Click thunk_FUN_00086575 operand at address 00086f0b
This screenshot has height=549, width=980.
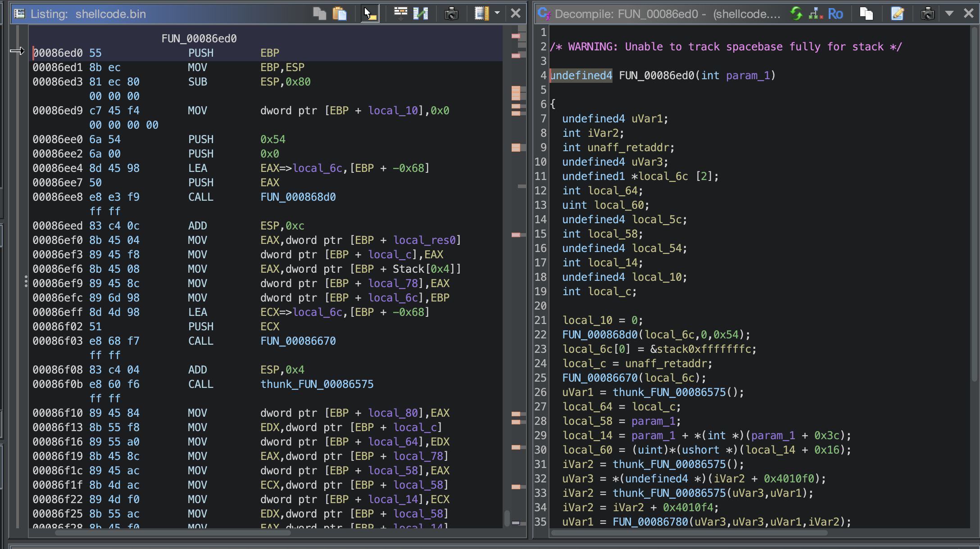(317, 384)
